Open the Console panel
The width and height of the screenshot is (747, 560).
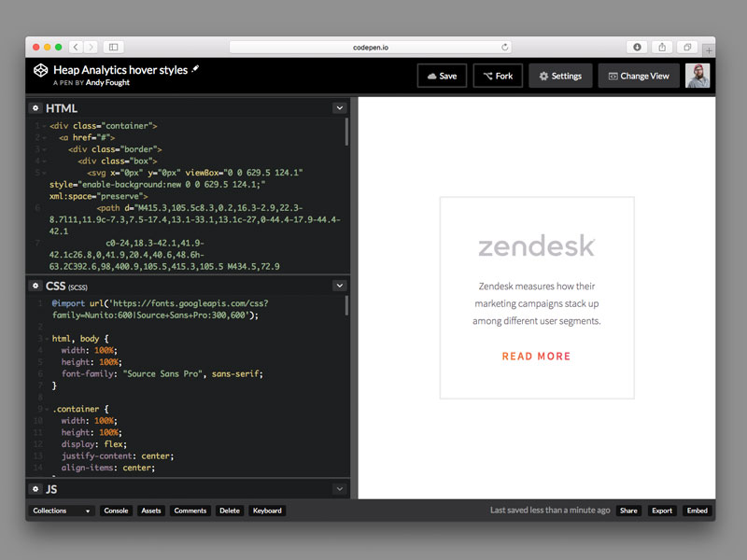116,511
